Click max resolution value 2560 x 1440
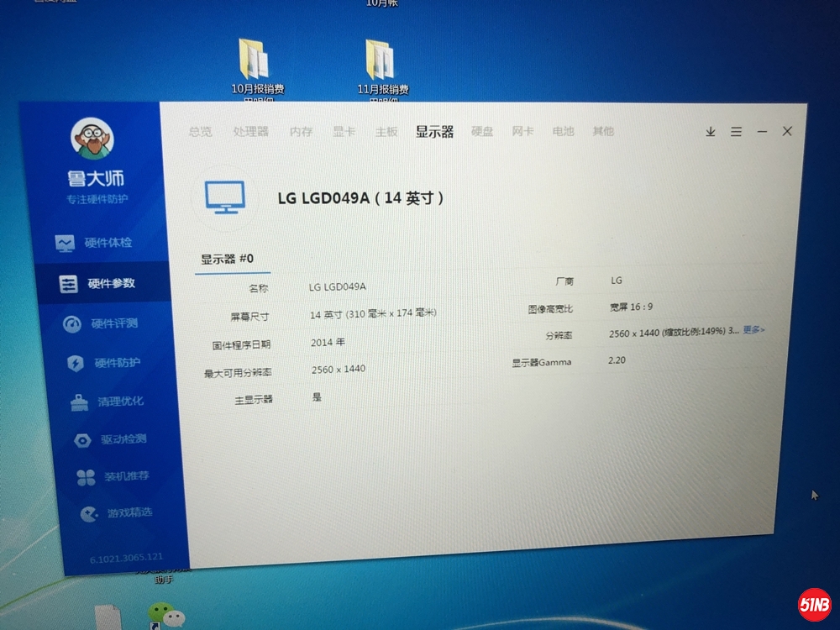The image size is (840, 630). click(x=339, y=370)
